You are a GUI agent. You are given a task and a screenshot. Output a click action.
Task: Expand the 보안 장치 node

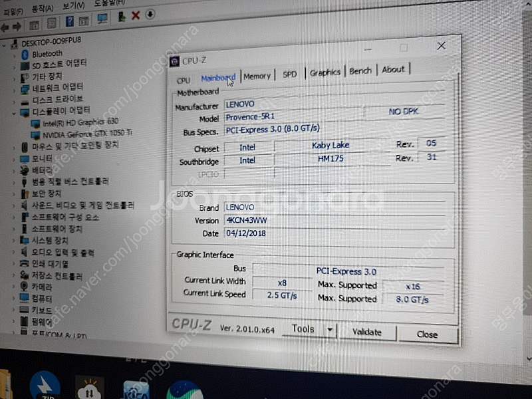[14, 194]
